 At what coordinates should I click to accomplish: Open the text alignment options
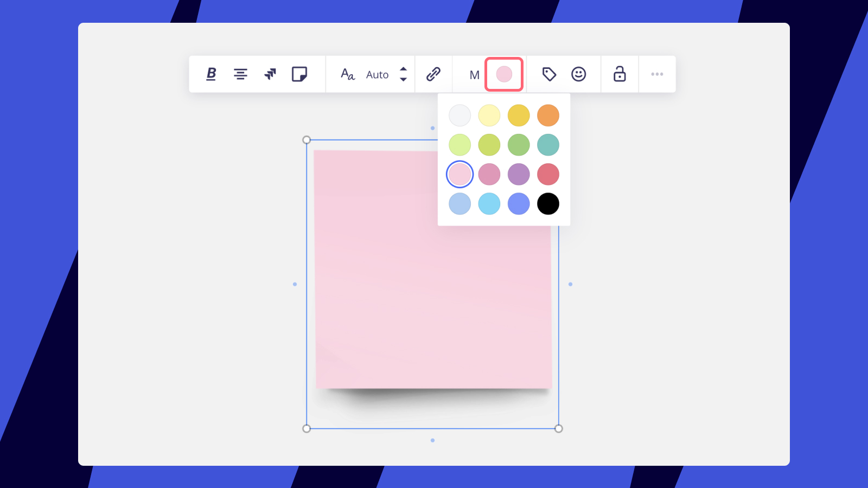coord(240,74)
